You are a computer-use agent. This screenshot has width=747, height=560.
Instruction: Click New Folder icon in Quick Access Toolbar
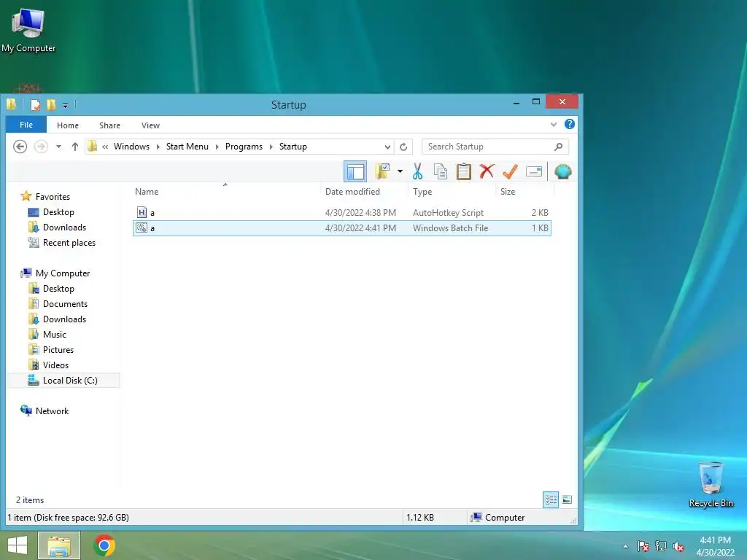[51, 104]
